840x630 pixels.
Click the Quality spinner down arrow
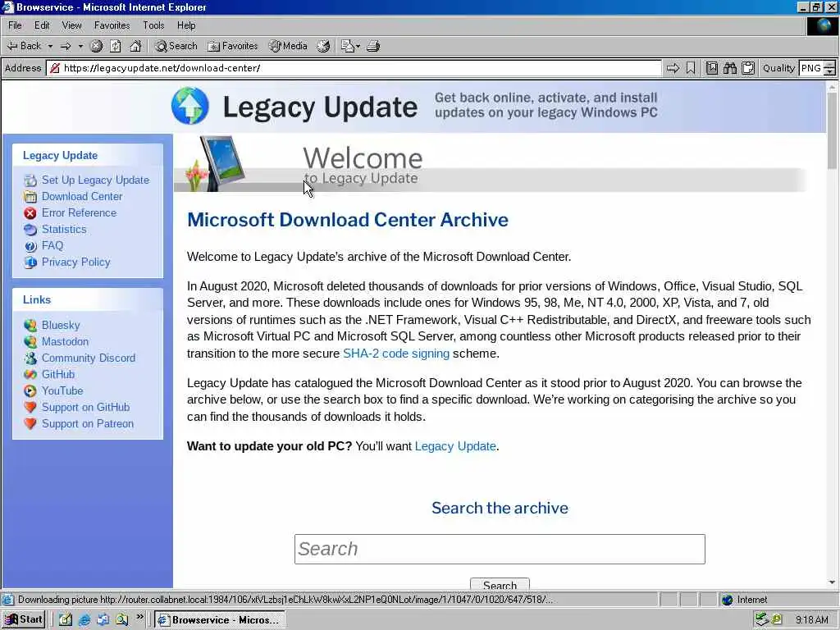[x=830, y=72]
